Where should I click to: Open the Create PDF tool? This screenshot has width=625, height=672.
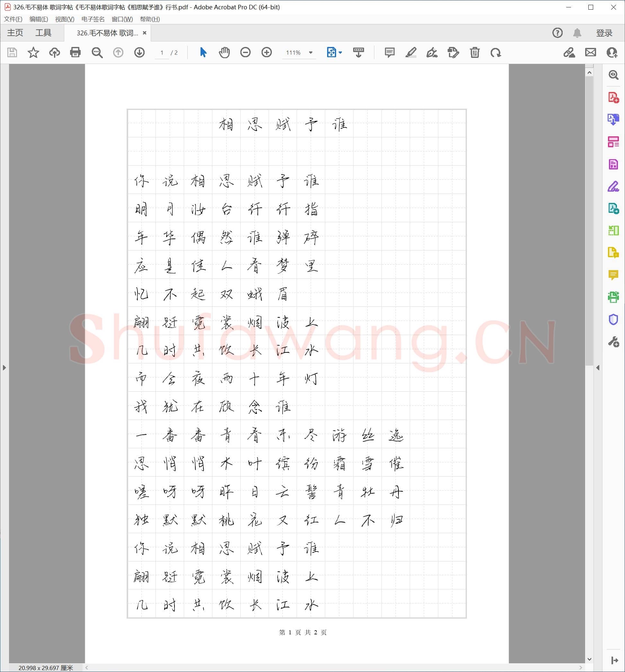pos(614,98)
